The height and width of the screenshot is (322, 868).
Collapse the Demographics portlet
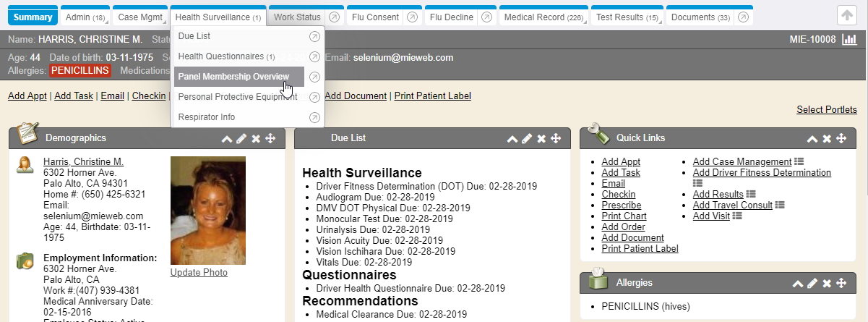227,138
